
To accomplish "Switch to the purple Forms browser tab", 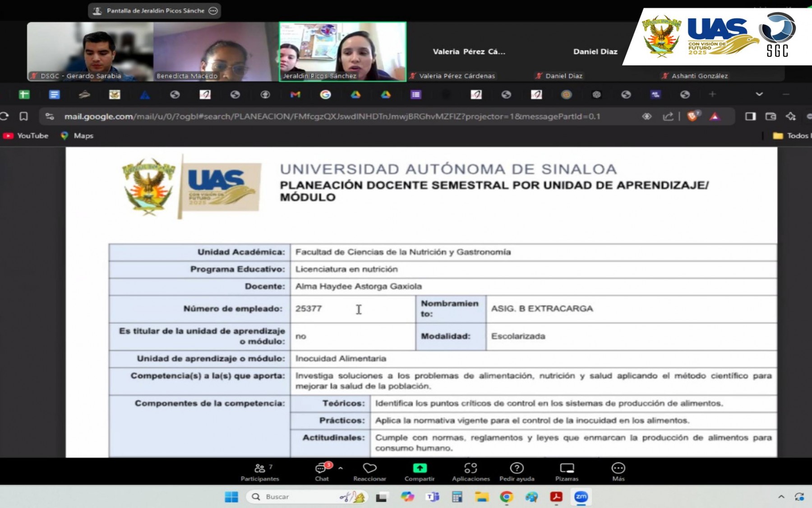I will pyautogui.click(x=416, y=94).
